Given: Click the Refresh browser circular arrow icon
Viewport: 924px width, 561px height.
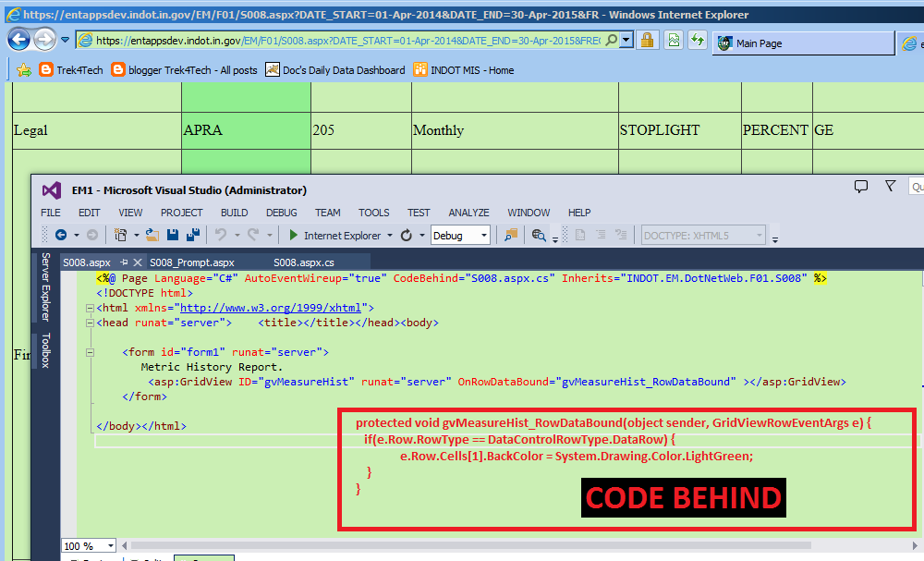Looking at the screenshot, I should (x=406, y=235).
